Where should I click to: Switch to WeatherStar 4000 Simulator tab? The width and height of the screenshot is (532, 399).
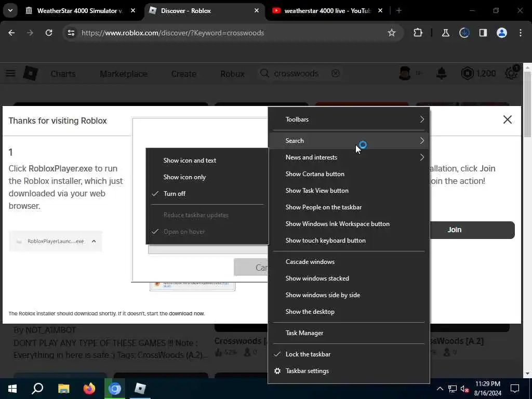pos(81,10)
